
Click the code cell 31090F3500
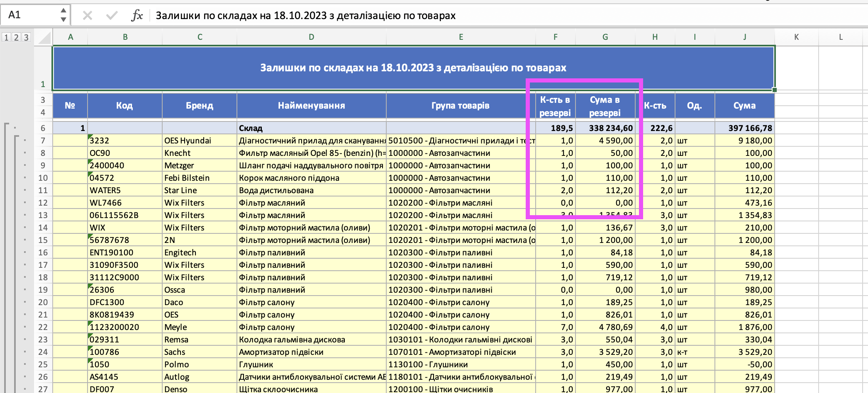click(x=125, y=265)
